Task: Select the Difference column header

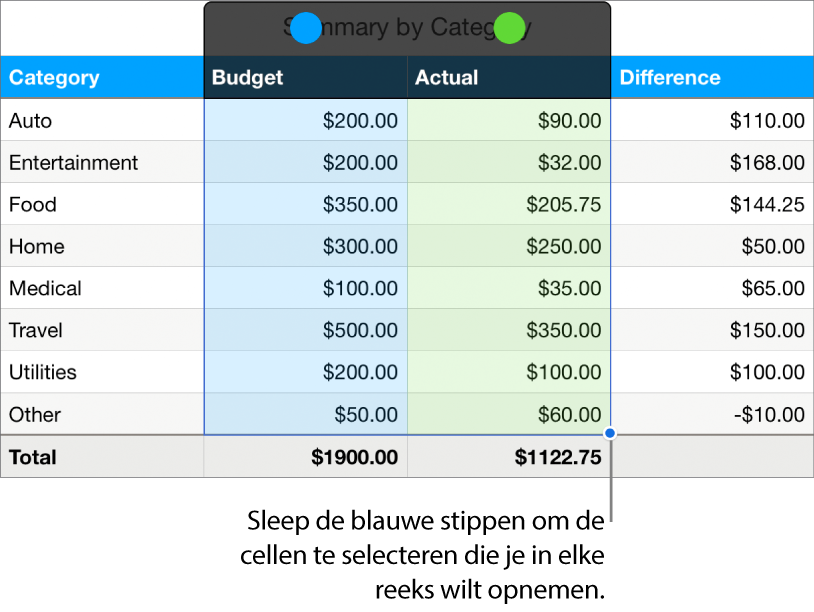Action: tap(670, 77)
